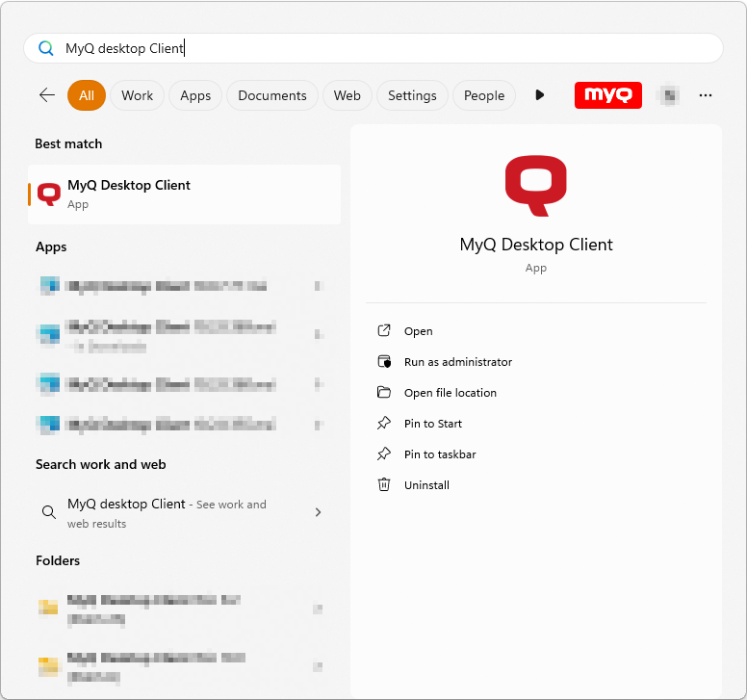The width and height of the screenshot is (747, 700).
Task: Click the Open file location folder icon
Action: [x=384, y=392]
